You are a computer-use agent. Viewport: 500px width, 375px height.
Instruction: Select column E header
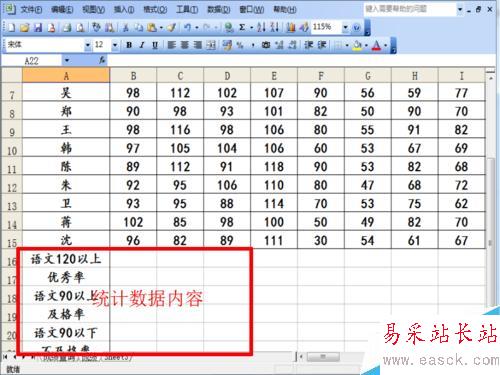click(x=274, y=76)
